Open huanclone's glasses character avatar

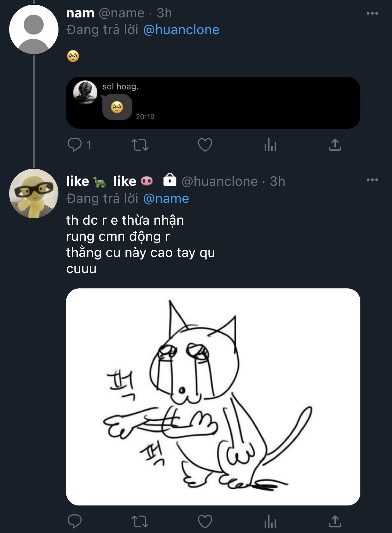[34, 193]
